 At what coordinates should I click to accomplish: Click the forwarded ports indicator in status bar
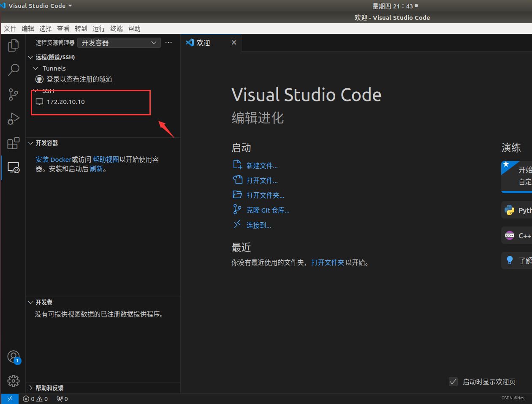(62, 399)
